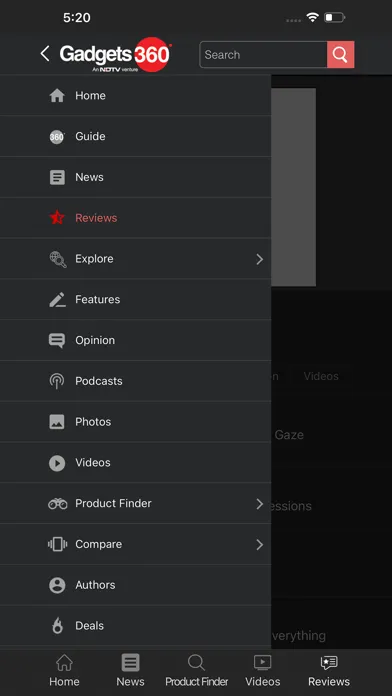Tap the Opinion speech bubble icon
The width and height of the screenshot is (392, 696).
[57, 340]
